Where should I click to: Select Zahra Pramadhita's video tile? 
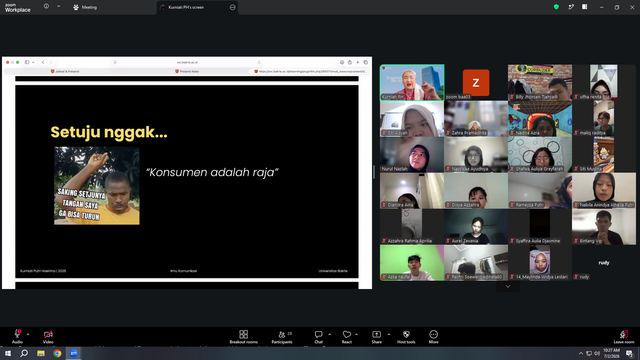point(476,118)
